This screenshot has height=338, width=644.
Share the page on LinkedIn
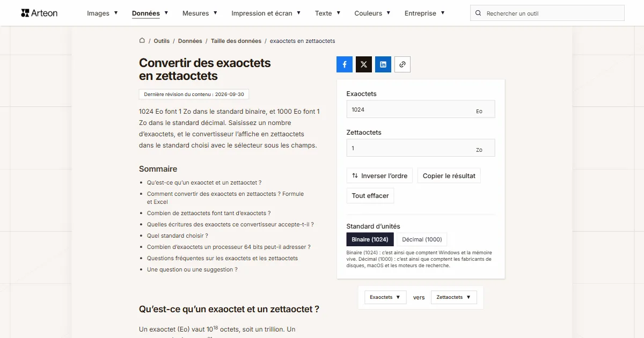383,64
